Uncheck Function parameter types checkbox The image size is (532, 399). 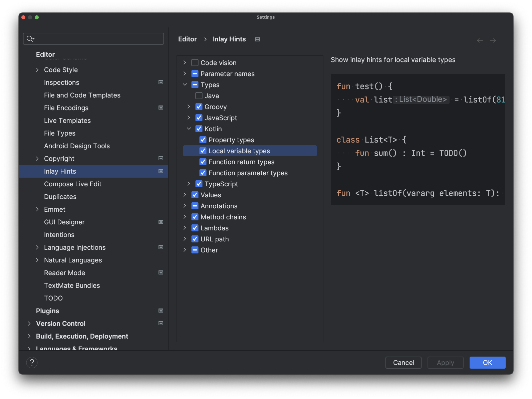tap(203, 173)
